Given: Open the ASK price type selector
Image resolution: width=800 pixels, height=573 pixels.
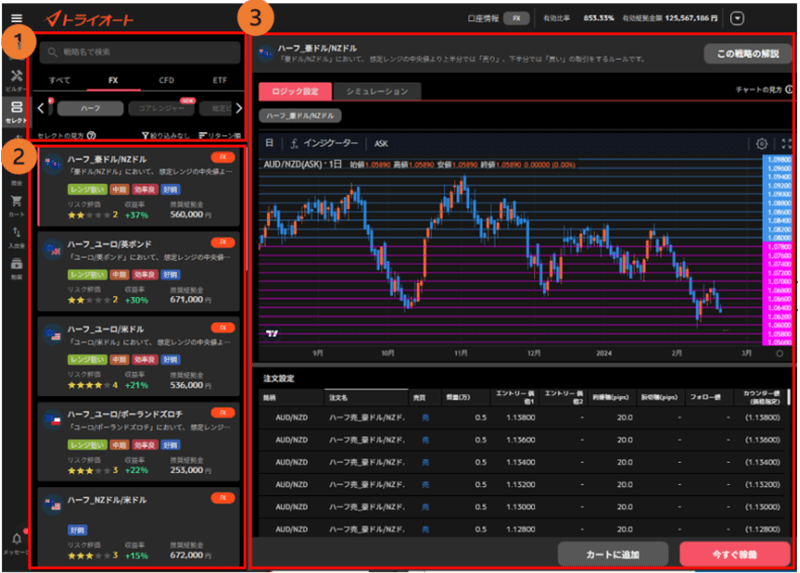Looking at the screenshot, I should click(381, 144).
